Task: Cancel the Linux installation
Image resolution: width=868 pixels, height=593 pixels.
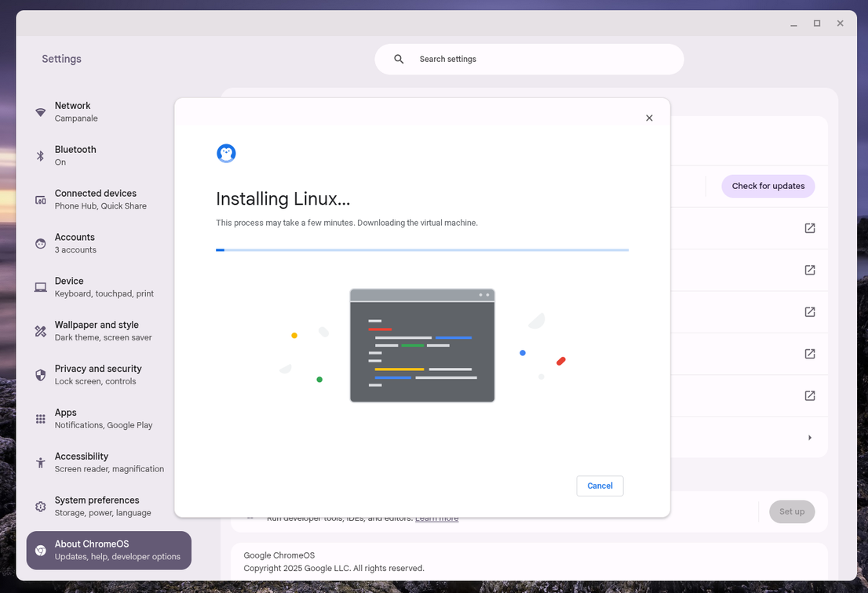Action: pyautogui.click(x=600, y=486)
